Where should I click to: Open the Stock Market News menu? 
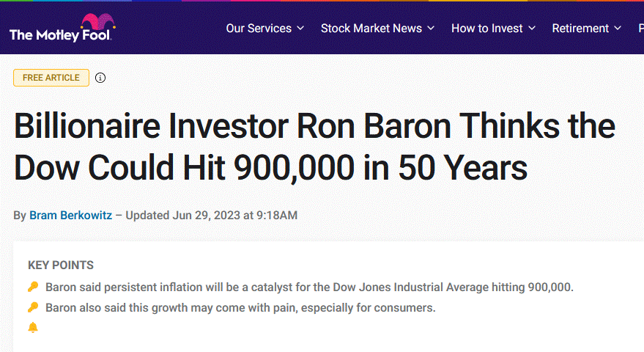(x=371, y=29)
